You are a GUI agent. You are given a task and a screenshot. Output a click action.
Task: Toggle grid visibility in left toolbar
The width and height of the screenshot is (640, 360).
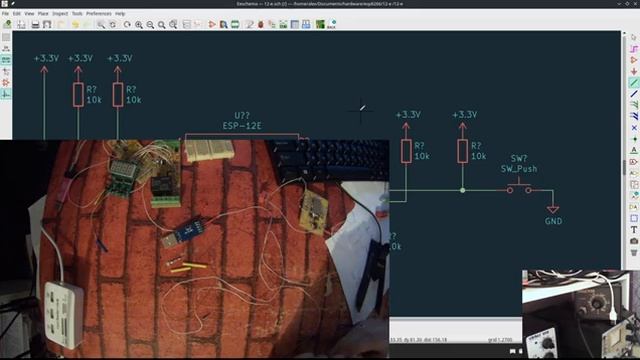coord(6,38)
